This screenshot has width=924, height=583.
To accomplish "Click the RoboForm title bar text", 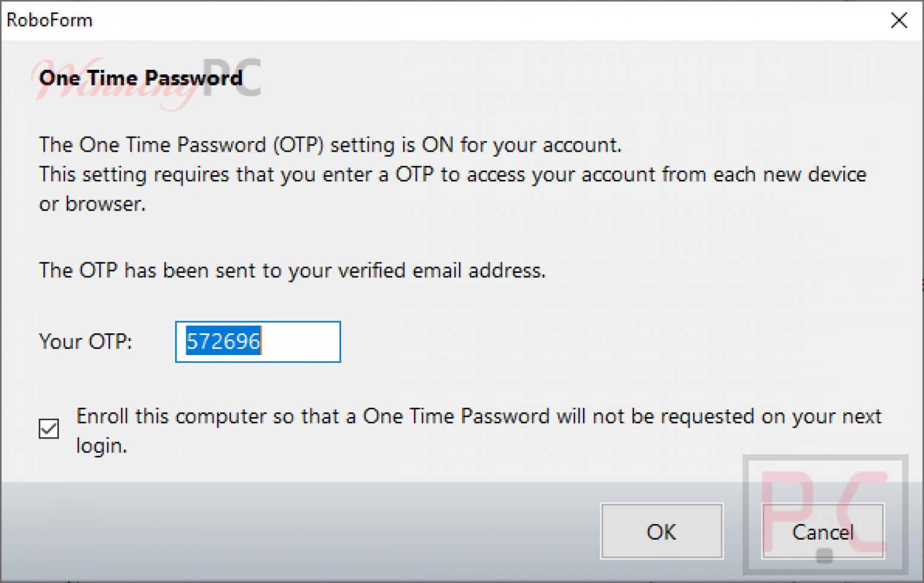I will [x=49, y=20].
